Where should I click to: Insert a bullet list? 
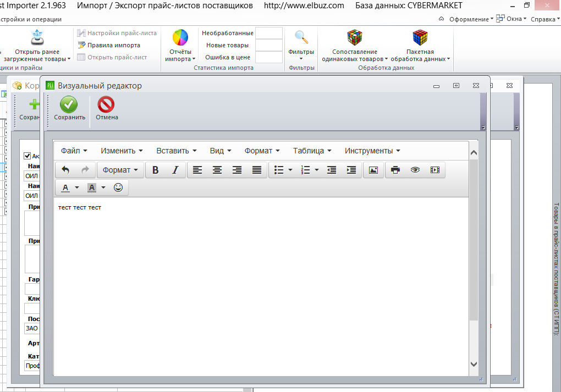[x=279, y=170]
